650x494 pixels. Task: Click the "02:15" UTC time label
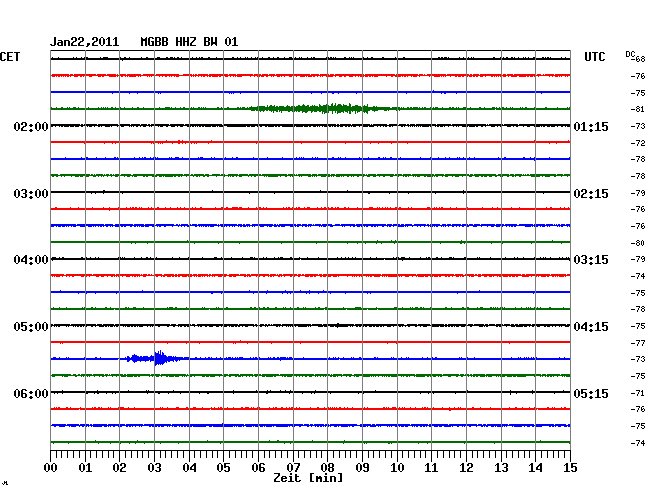pyautogui.click(x=591, y=194)
